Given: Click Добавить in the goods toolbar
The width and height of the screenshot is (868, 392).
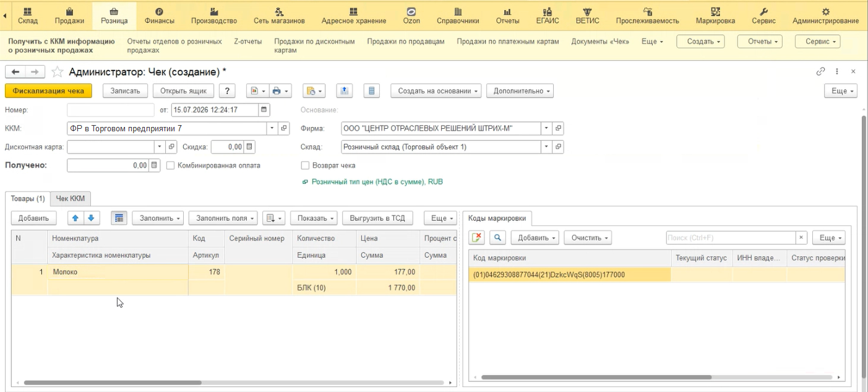Looking at the screenshot, I should (33, 218).
